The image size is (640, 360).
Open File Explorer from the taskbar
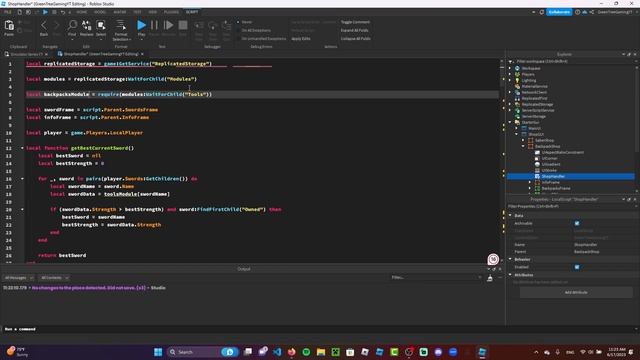321,352
